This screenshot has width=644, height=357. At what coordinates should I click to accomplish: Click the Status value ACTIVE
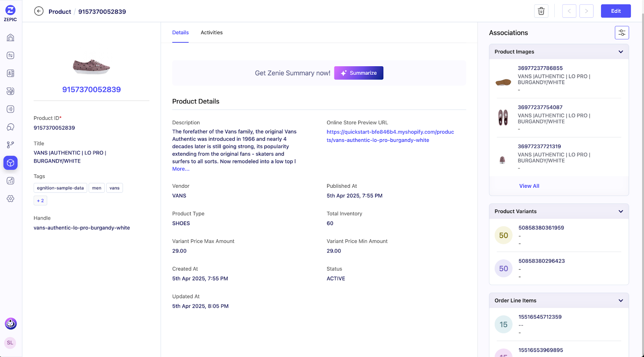(x=336, y=279)
